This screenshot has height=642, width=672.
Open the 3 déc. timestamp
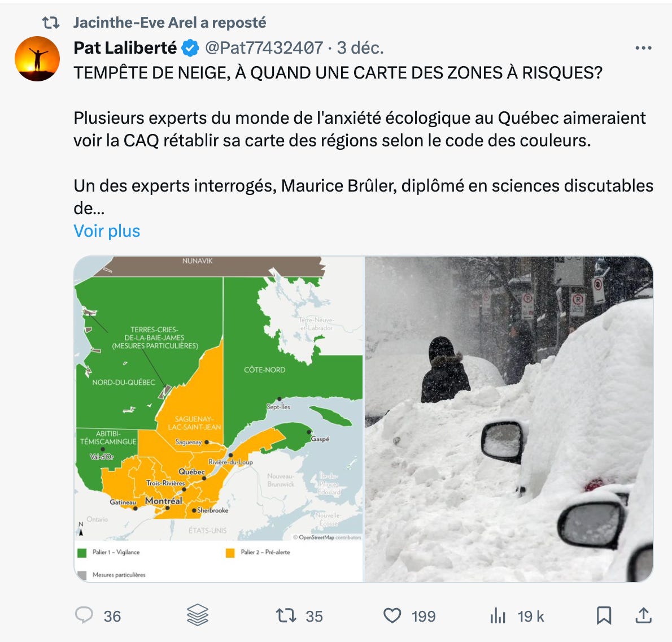[360, 47]
